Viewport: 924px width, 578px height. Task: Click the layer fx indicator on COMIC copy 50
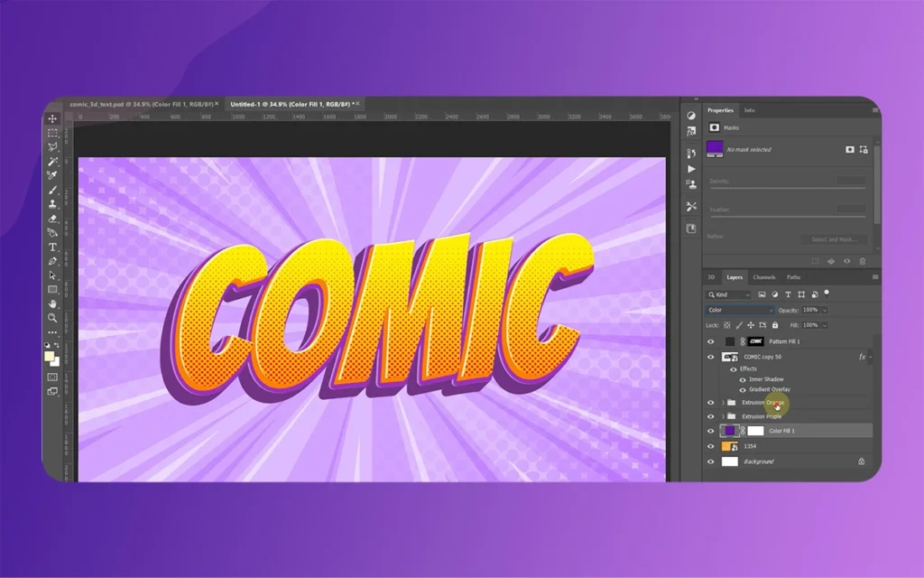coord(862,357)
